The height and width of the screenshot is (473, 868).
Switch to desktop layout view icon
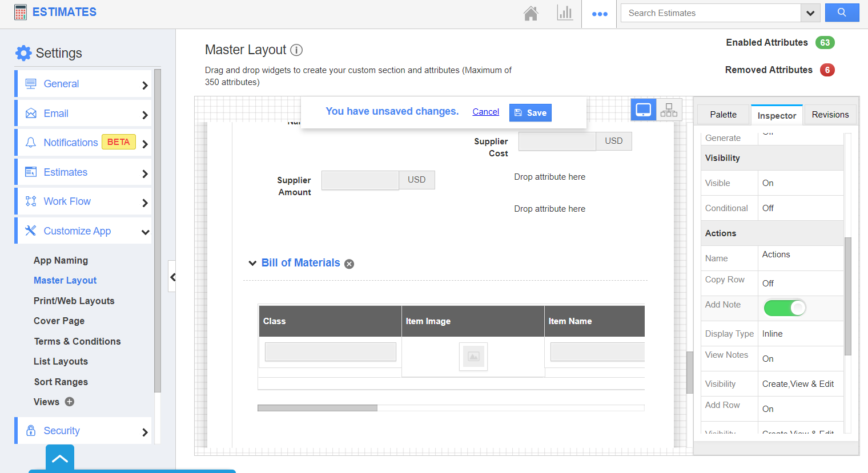pos(643,110)
